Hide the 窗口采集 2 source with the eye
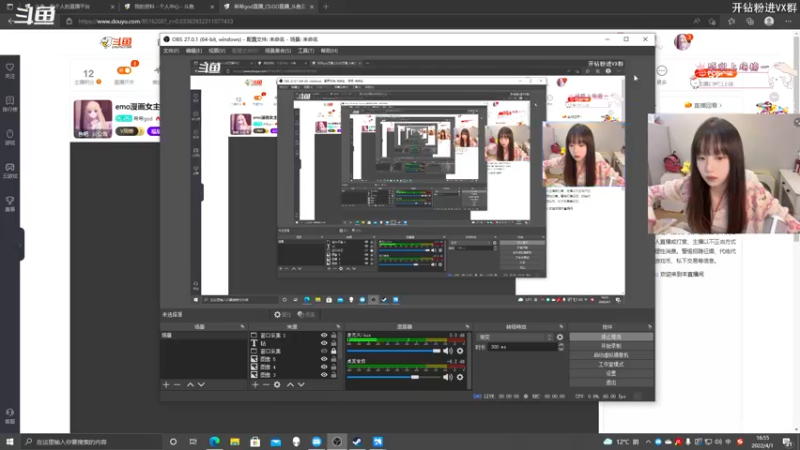This screenshot has width=800, height=450. click(x=323, y=335)
